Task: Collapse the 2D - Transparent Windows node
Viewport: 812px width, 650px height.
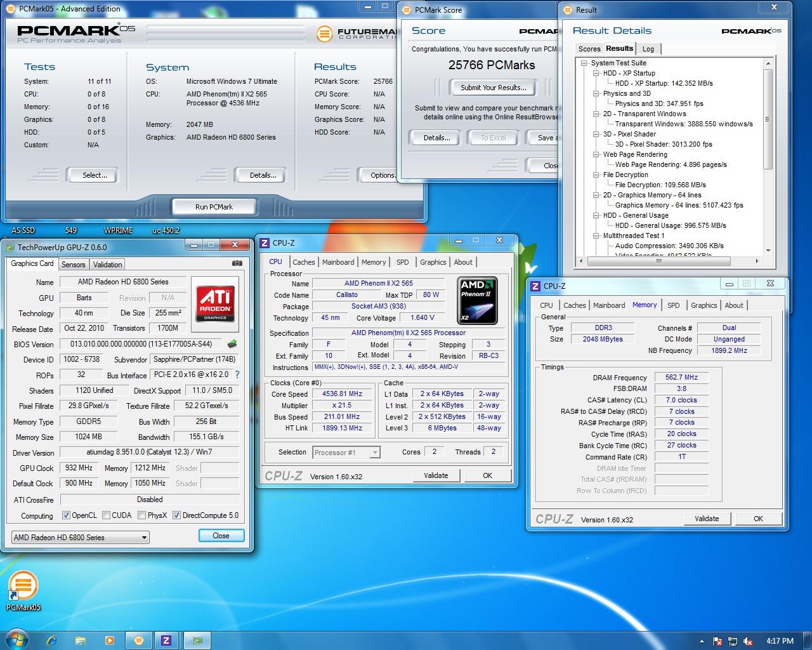Action: 596,114
